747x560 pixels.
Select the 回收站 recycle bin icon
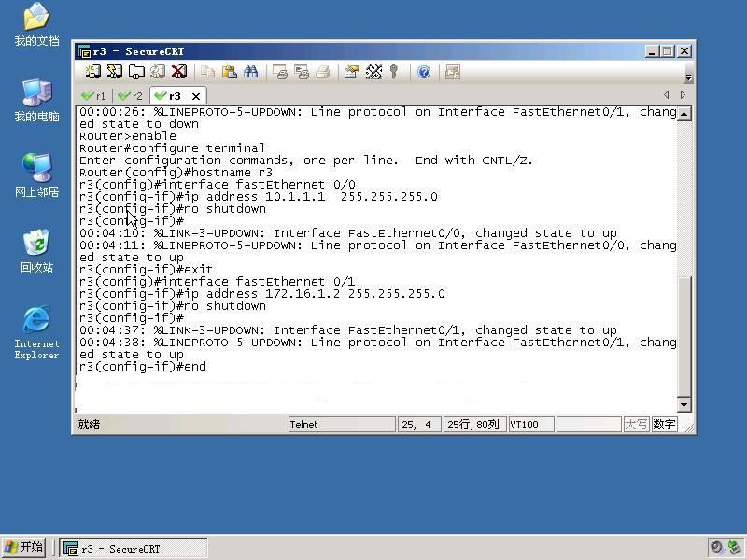click(x=36, y=251)
